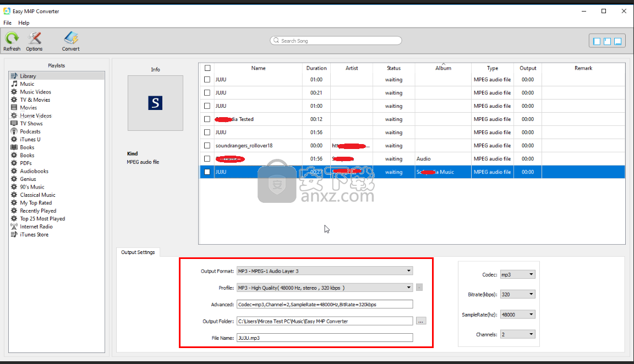Sort by the Remark column header
The image size is (634, 364).
(583, 68)
